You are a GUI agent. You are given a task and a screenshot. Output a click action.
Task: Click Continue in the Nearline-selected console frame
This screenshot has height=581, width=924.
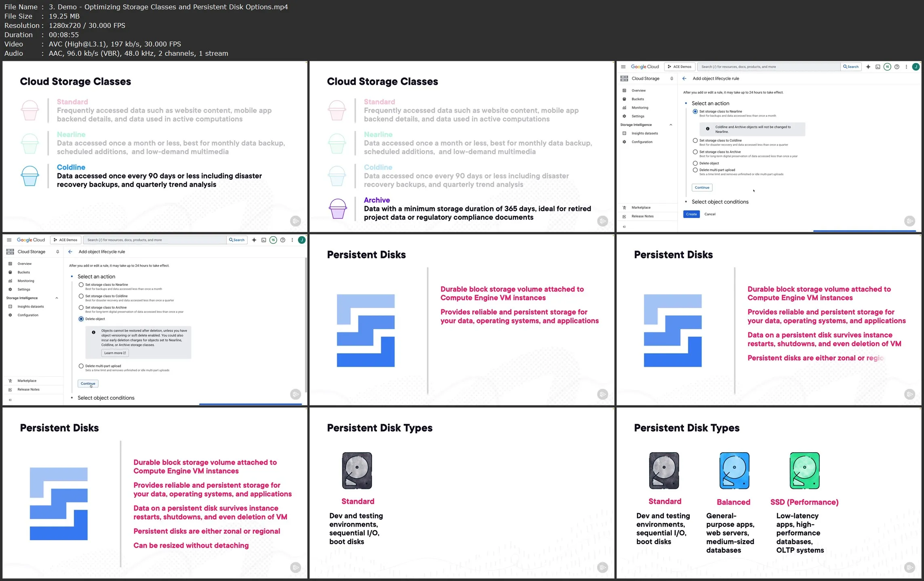702,188
